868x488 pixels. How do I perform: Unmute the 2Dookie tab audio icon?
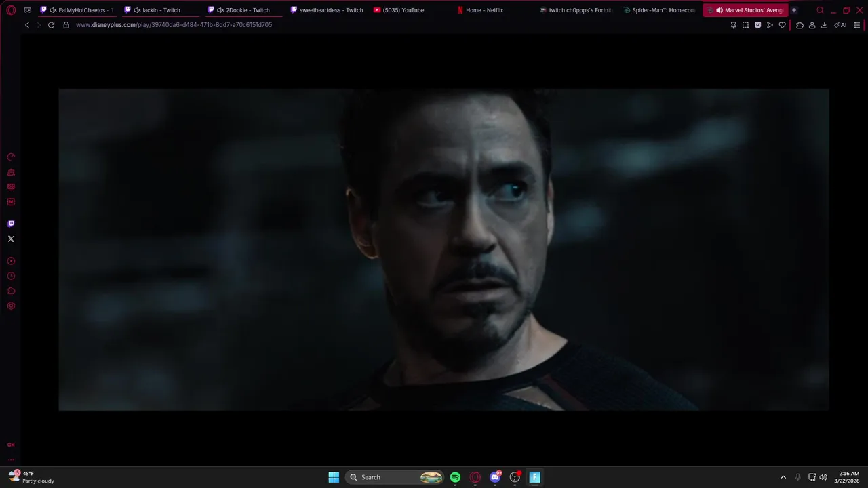point(220,10)
